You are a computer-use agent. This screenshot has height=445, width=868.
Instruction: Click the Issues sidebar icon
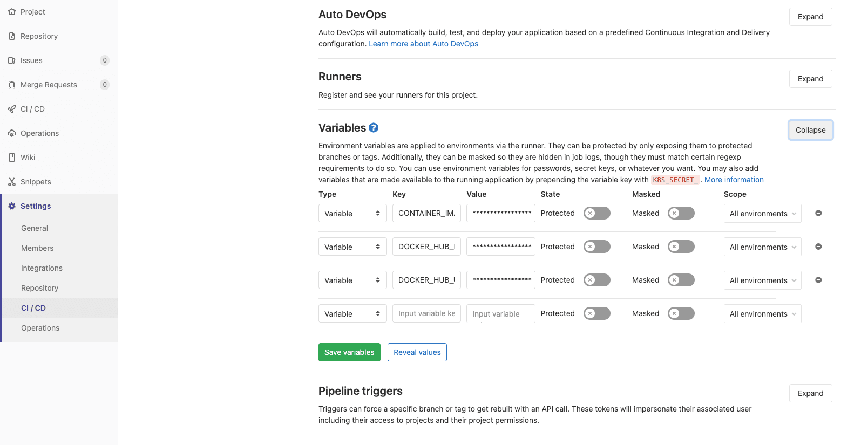click(12, 60)
